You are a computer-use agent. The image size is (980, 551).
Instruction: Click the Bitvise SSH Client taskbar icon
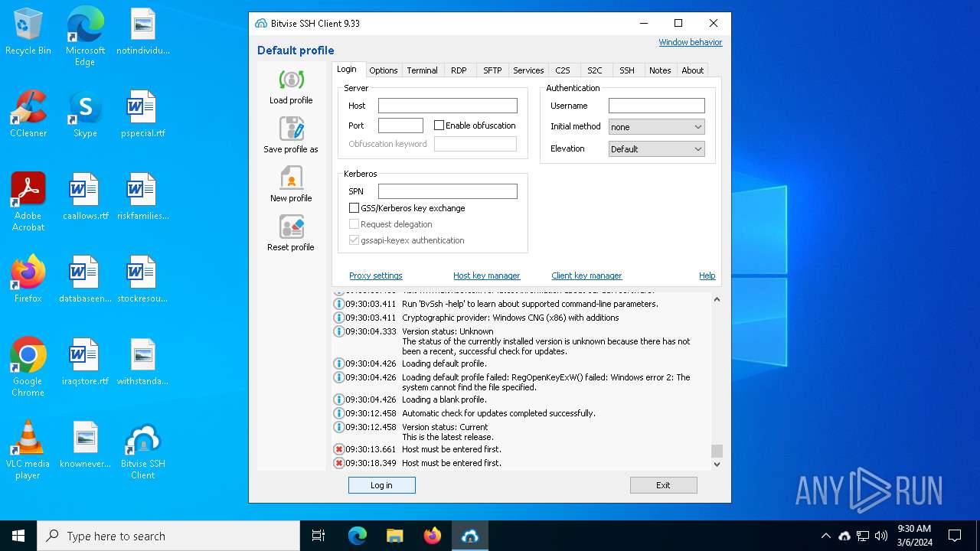[470, 536]
